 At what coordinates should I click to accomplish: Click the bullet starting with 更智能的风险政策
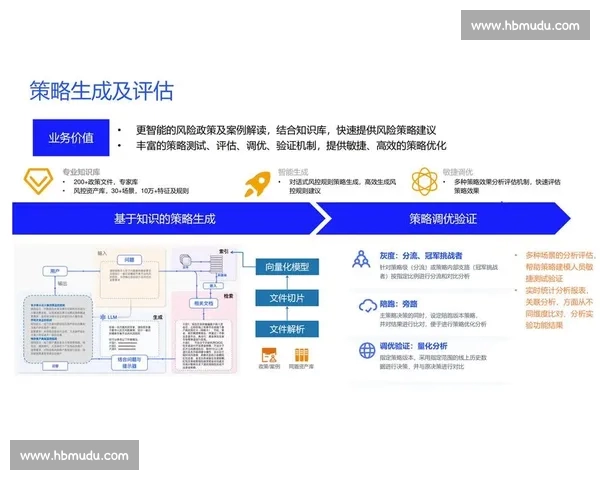point(286,130)
